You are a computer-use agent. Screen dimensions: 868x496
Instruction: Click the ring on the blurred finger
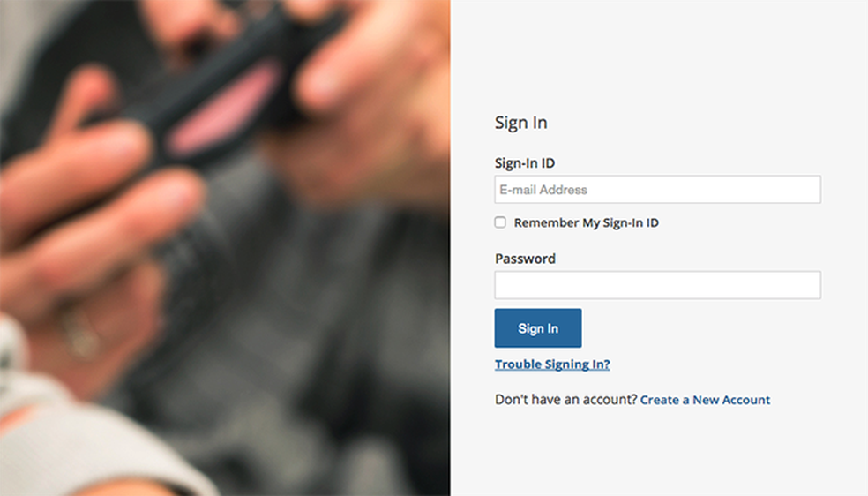tap(80, 332)
